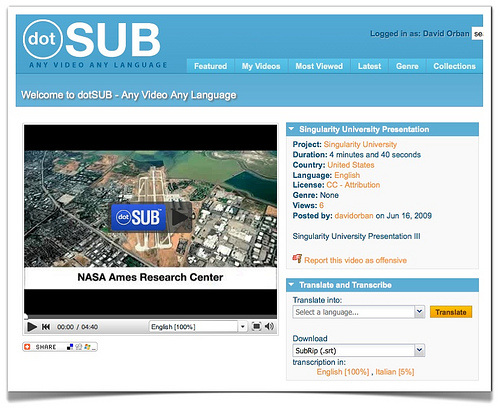This screenshot has height=409, width=500.
Task: Open the SubRip (.srt) download format dropdown
Action: (x=419, y=350)
